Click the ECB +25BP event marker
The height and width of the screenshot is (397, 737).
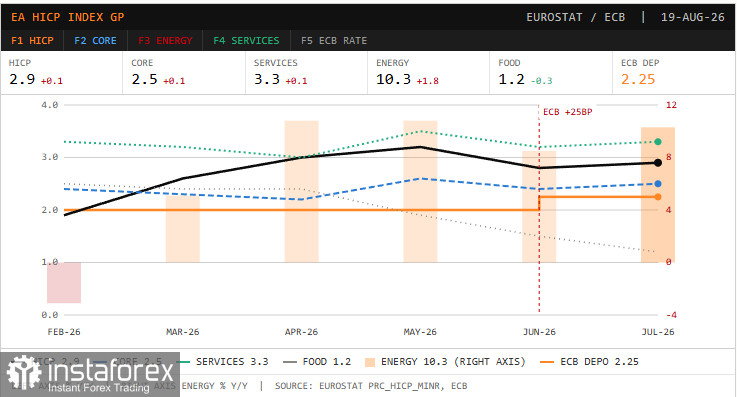(x=567, y=112)
